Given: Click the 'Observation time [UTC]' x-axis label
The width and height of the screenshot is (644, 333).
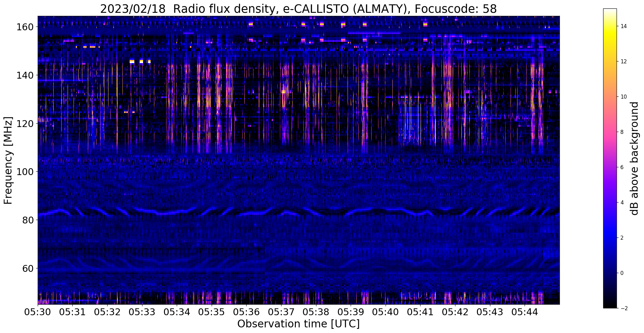Looking at the screenshot, I should tap(298, 324).
